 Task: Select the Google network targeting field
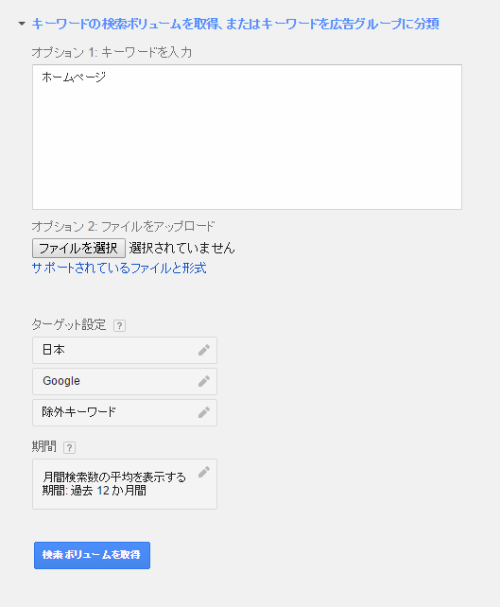[x=125, y=381]
